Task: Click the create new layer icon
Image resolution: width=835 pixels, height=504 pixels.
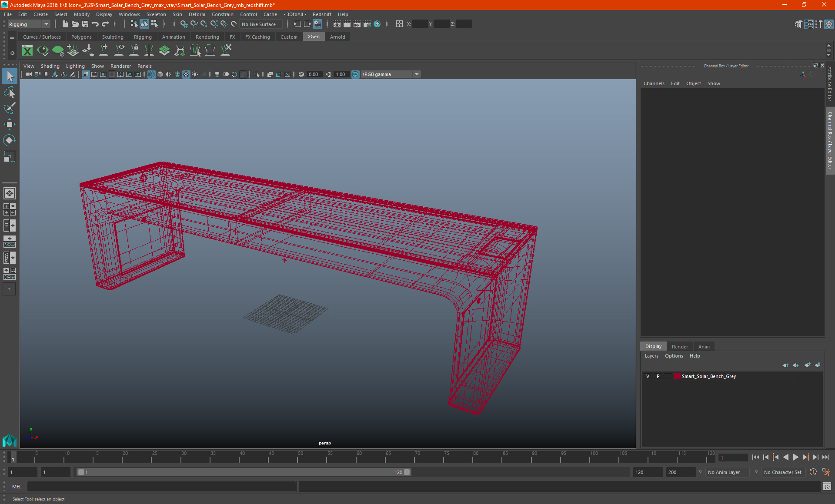Action: point(808,365)
